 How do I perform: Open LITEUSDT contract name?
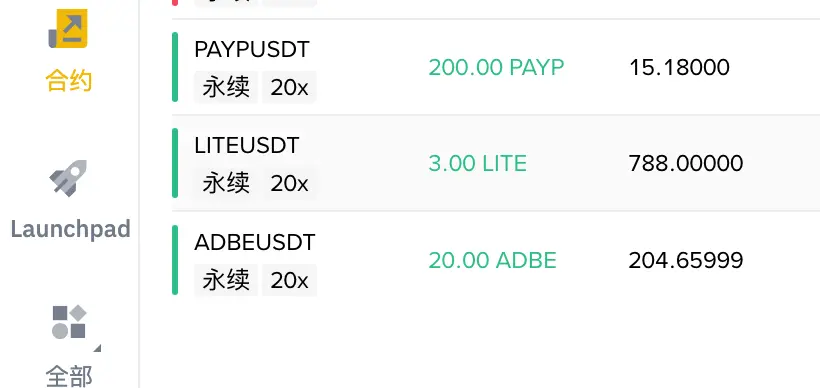point(247,145)
